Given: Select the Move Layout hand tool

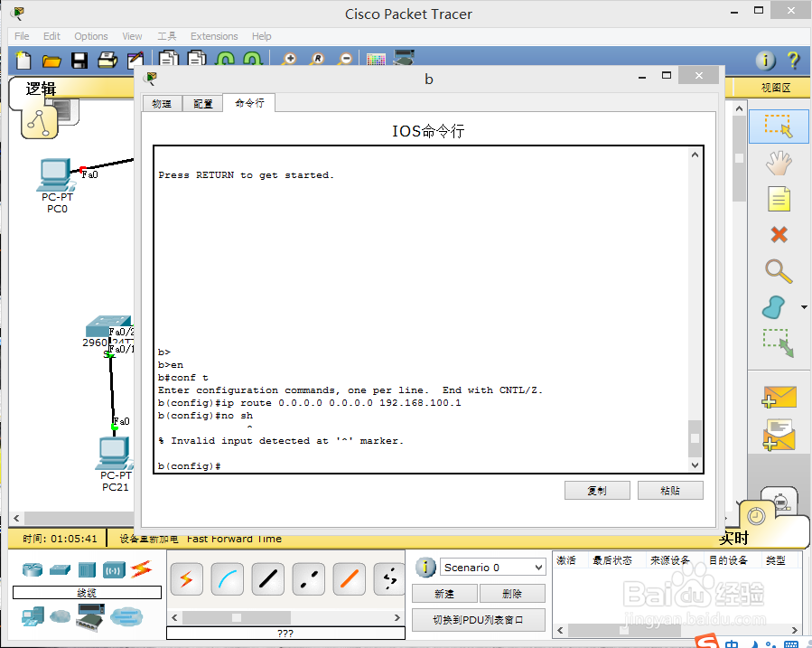Looking at the screenshot, I should 779,164.
